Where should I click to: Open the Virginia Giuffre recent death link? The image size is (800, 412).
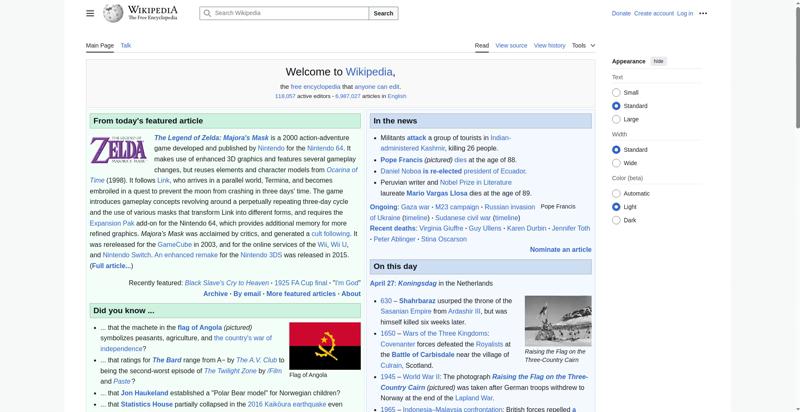pos(441,228)
